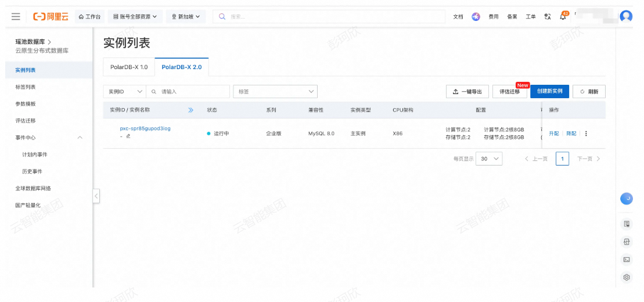Expand column with double-arrow icon

coord(190,110)
